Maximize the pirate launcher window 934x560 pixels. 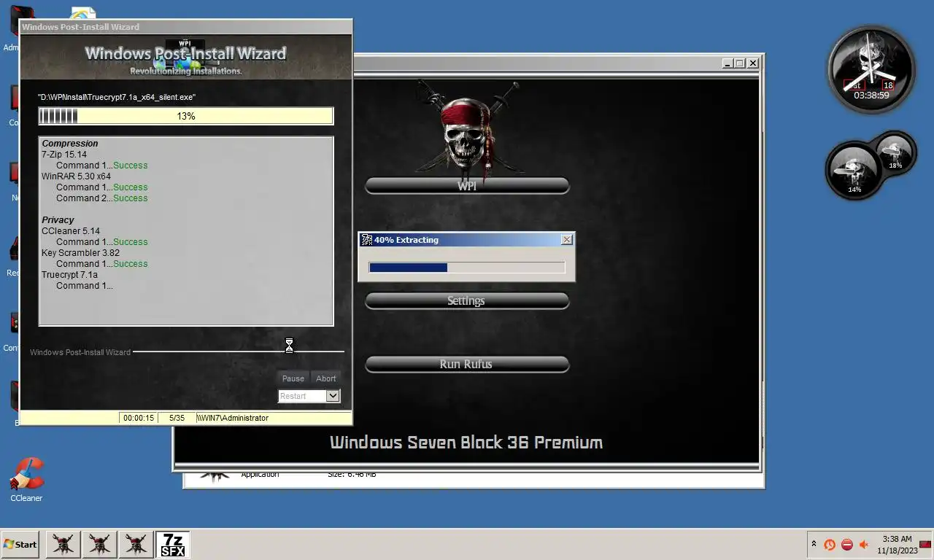pyautogui.click(x=740, y=63)
